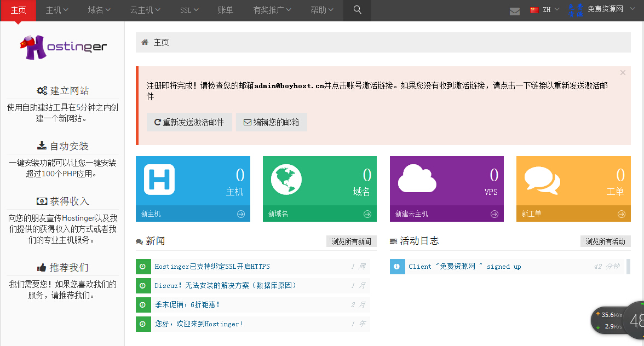Select the 主页 tab in navbar

point(18,10)
